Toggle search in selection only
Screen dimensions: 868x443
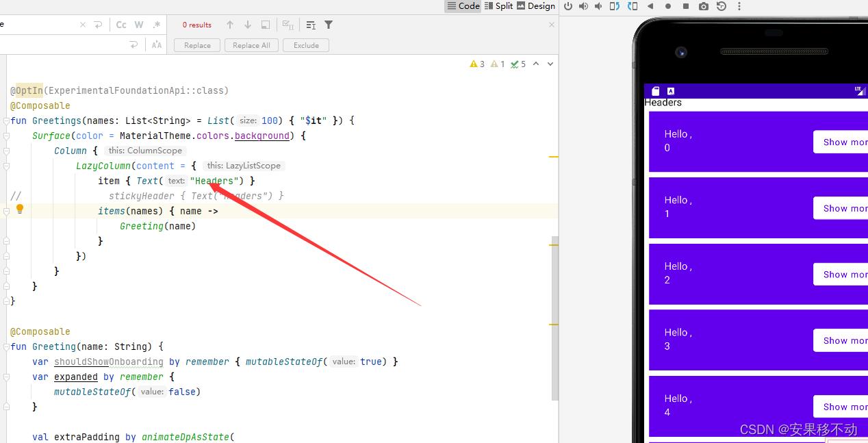tap(288, 25)
